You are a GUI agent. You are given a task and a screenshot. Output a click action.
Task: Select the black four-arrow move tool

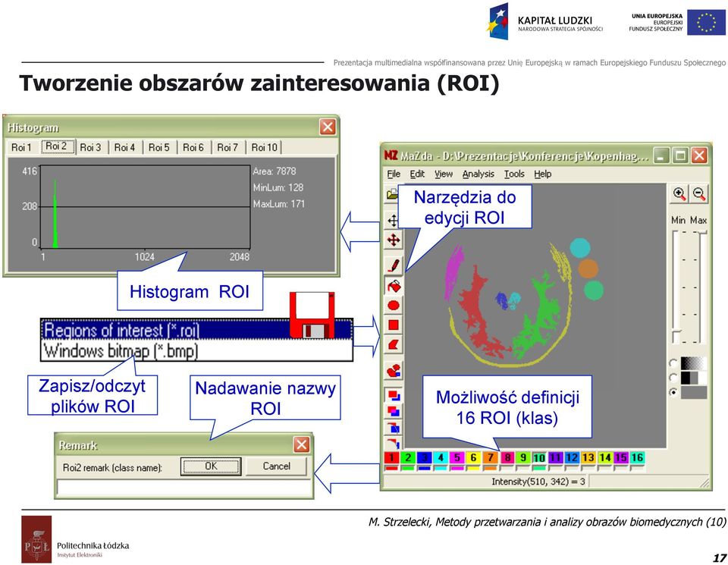(393, 221)
